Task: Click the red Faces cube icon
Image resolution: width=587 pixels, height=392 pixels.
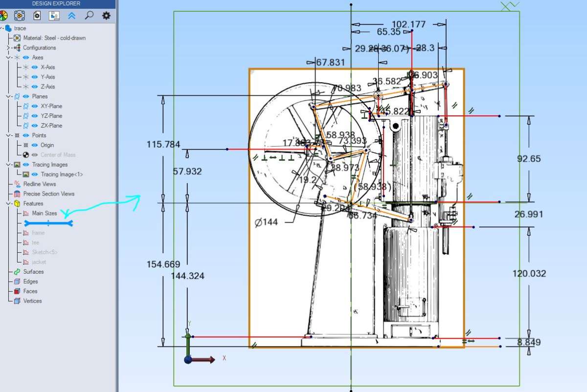Action: pyautogui.click(x=17, y=291)
